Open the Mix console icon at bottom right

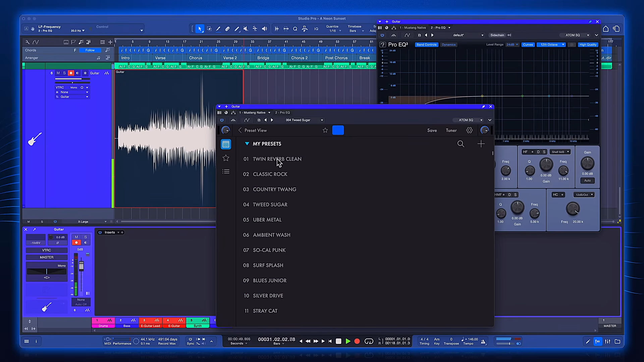click(x=607, y=342)
